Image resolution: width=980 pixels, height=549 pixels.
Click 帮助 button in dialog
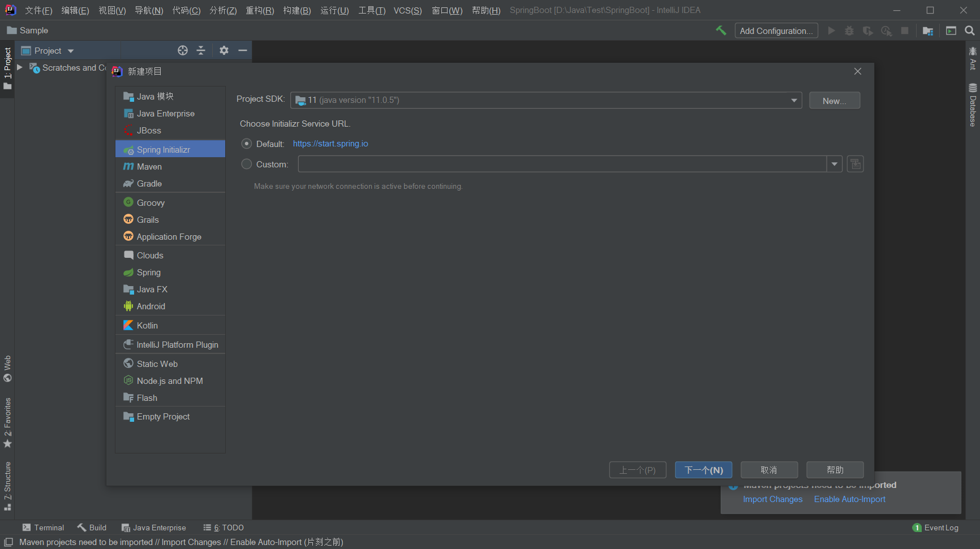coord(835,470)
